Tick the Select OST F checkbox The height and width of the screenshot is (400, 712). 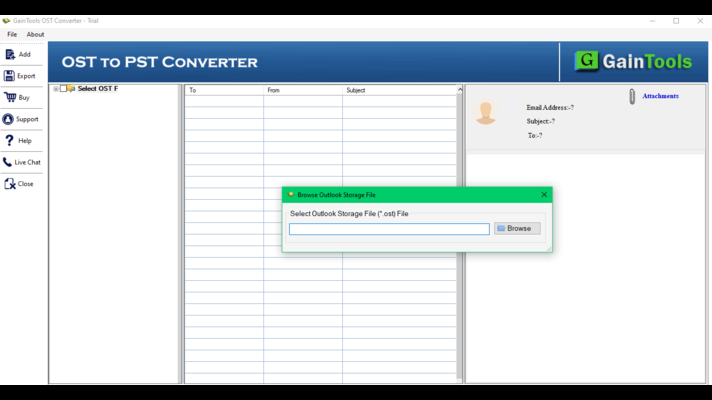point(63,89)
